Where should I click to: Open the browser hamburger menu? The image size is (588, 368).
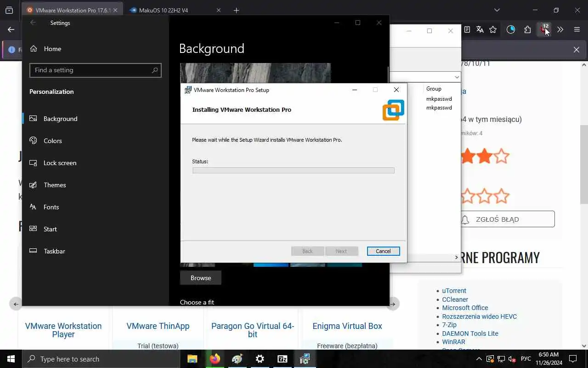pyautogui.click(x=577, y=29)
